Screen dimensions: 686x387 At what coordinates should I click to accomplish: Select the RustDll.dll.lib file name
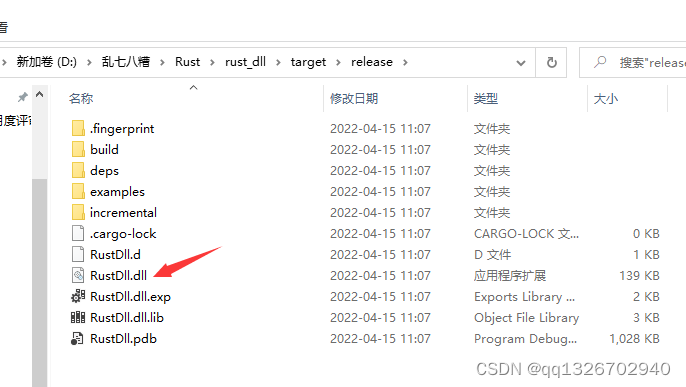point(127,317)
